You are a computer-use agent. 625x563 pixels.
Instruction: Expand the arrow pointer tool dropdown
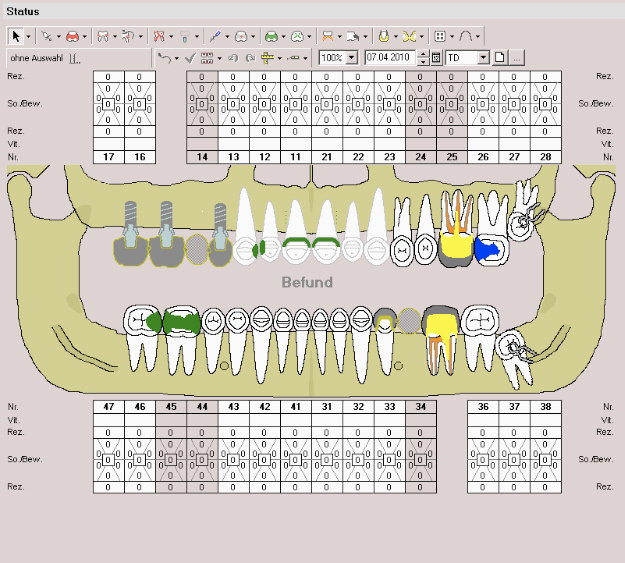point(29,35)
